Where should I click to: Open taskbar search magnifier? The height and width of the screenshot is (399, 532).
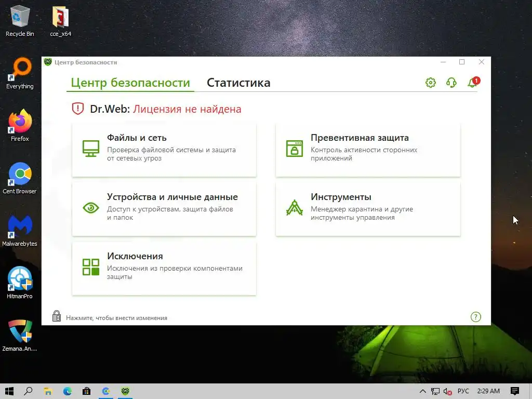(x=28, y=391)
